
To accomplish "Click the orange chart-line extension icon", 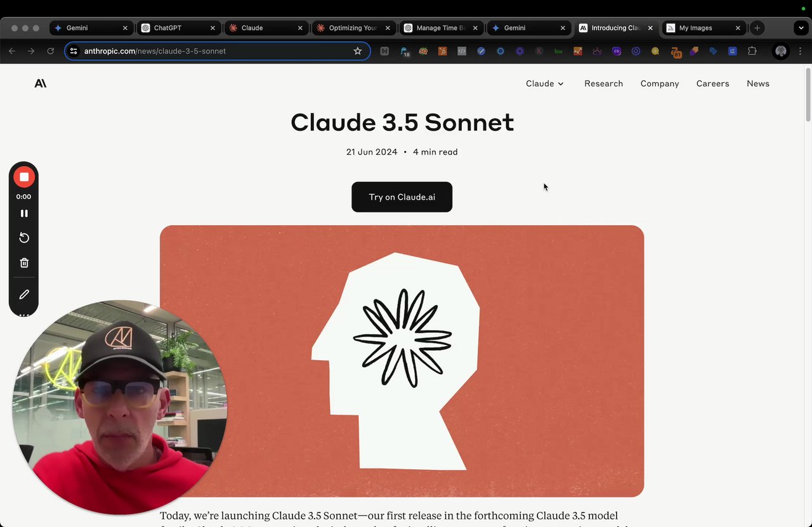I will pos(578,51).
